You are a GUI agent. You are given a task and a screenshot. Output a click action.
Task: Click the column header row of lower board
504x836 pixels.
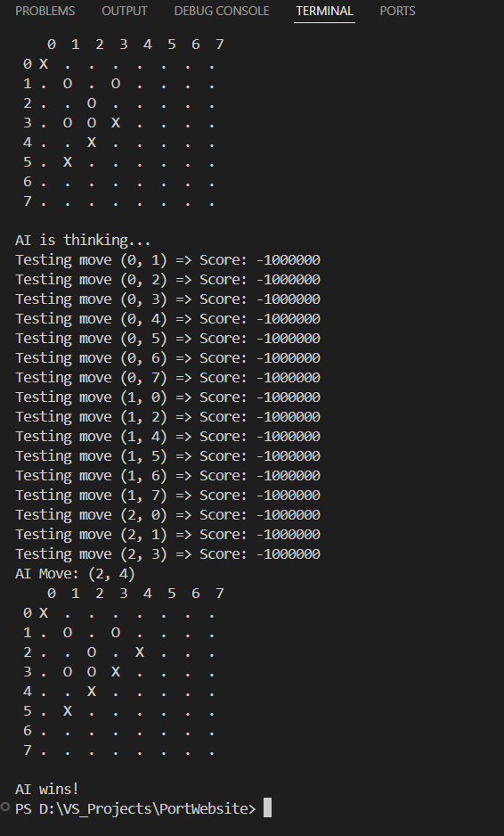coord(135,593)
